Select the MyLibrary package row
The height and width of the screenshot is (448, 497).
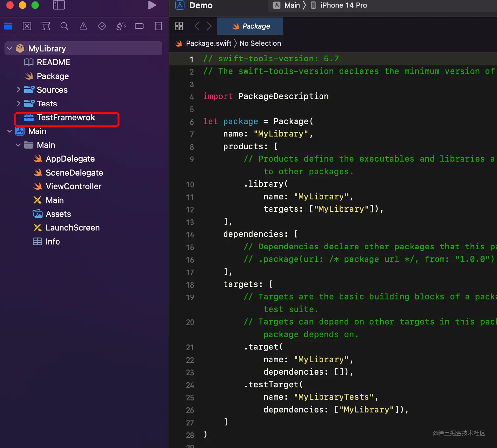click(x=83, y=48)
